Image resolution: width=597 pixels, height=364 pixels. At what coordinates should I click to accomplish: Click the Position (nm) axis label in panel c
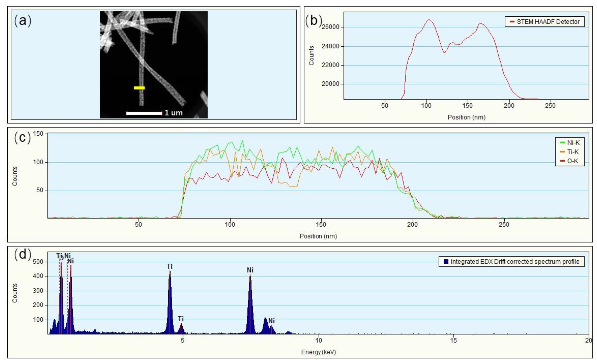(318, 236)
